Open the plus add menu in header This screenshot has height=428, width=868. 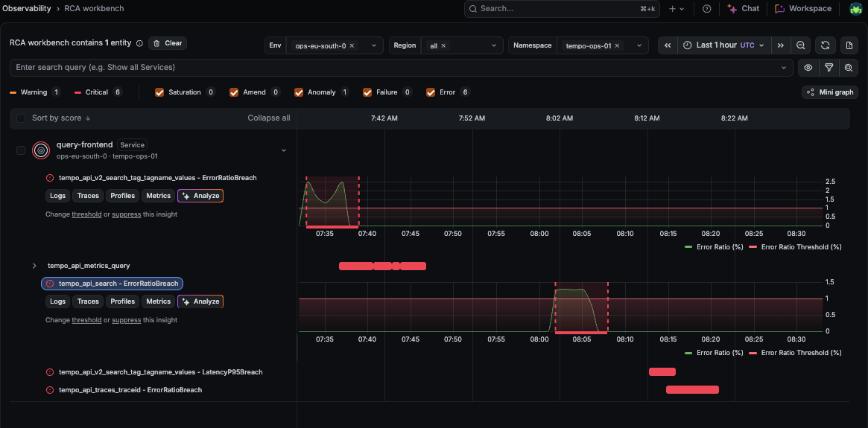pos(677,9)
